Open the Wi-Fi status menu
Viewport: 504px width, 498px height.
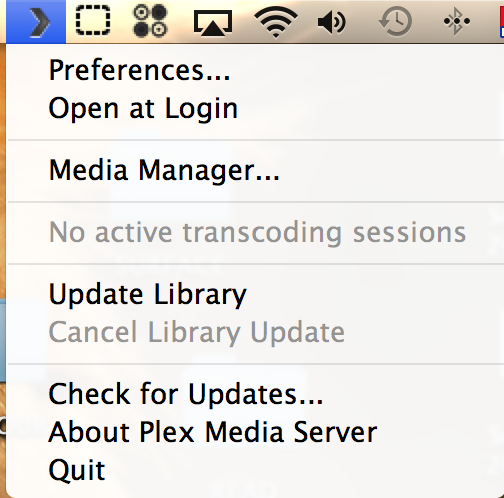point(276,23)
